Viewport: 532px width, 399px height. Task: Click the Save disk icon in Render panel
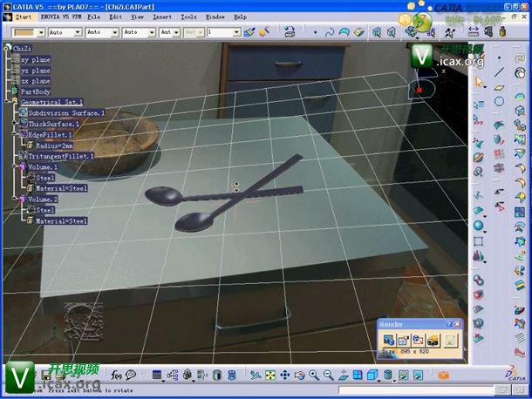(451, 340)
